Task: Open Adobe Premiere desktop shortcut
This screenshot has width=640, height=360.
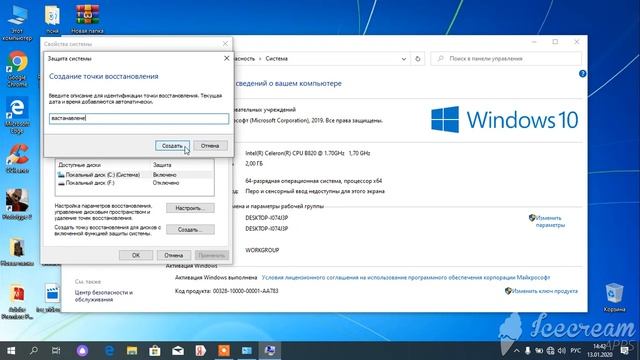Action: pyautogui.click(x=17, y=301)
